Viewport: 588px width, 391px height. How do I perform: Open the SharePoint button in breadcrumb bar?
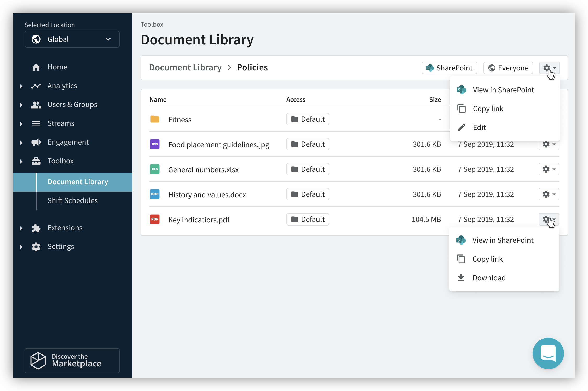click(449, 68)
